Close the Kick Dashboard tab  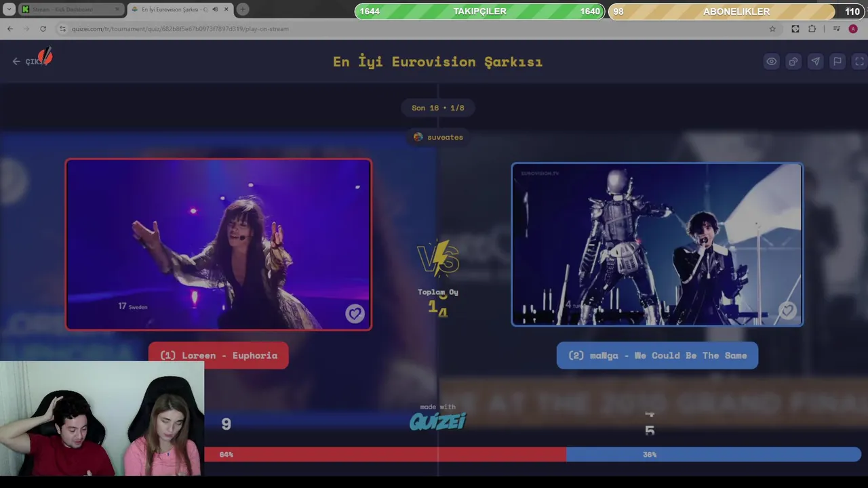(x=117, y=9)
